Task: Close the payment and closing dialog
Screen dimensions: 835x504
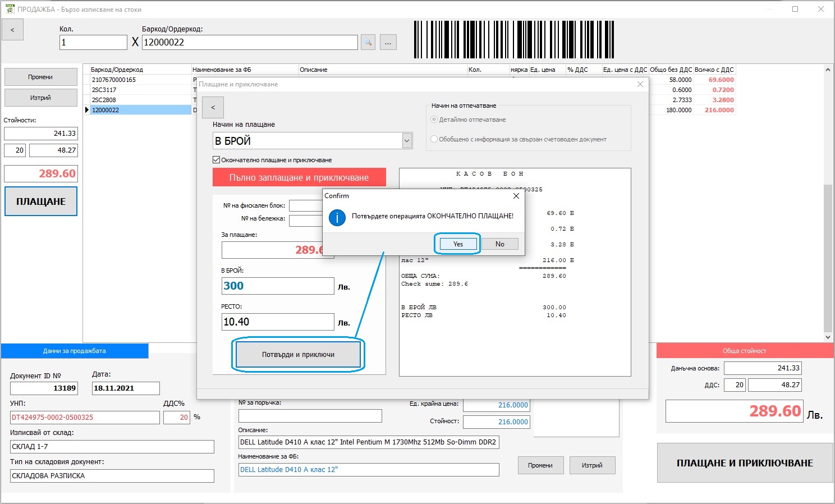Action: [640, 84]
